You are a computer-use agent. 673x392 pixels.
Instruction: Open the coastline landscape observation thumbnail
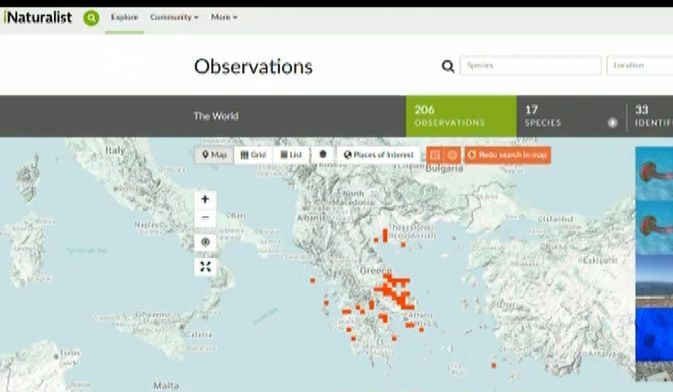[654, 282]
